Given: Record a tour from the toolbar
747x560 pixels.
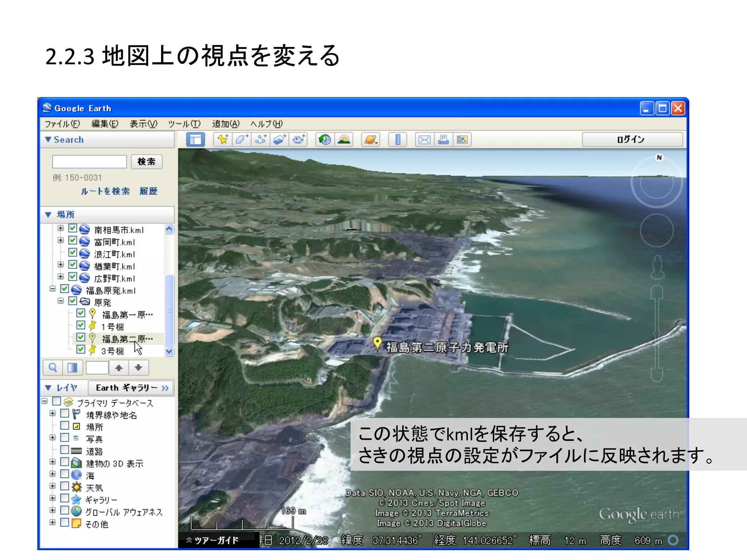Looking at the screenshot, I should (x=298, y=140).
